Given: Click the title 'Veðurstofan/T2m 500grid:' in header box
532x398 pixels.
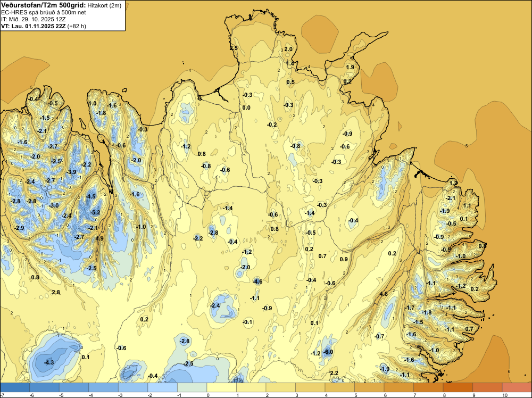Looking at the screenshot, I should (x=44, y=5).
